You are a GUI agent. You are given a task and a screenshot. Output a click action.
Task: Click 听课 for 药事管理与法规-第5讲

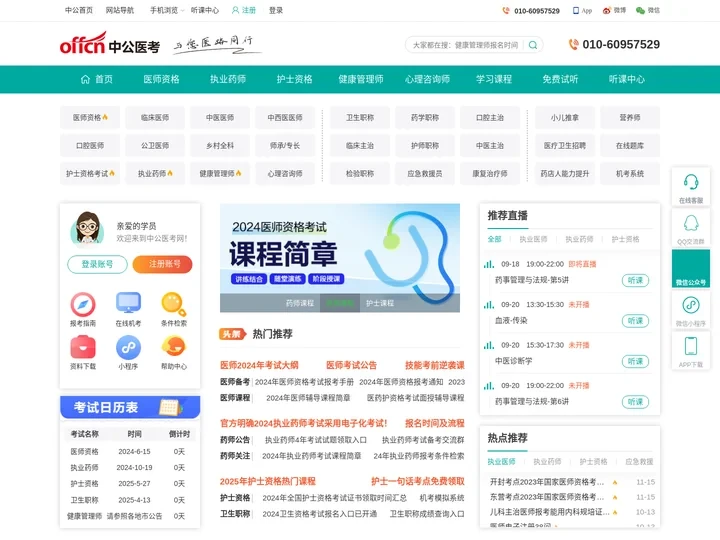pos(636,280)
